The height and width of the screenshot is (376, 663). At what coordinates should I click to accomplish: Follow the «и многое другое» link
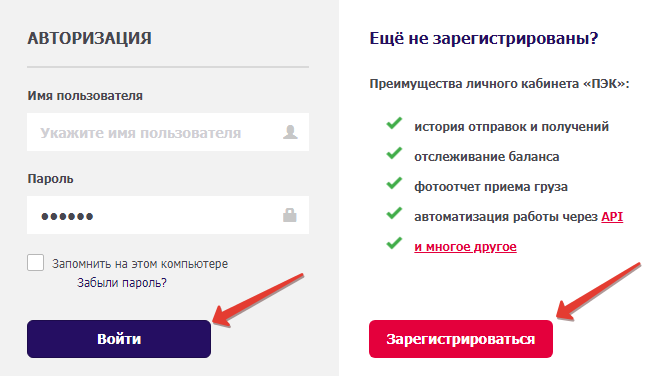[x=465, y=247]
